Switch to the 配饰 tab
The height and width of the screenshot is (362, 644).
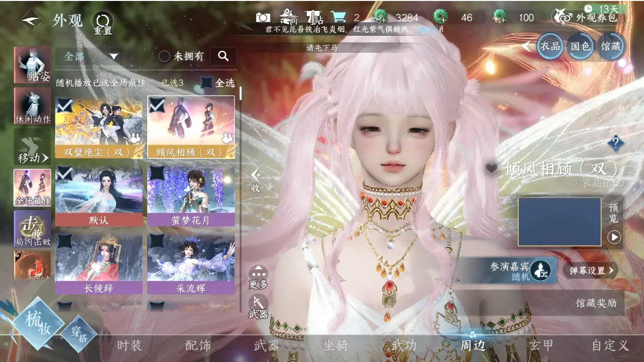point(198,345)
